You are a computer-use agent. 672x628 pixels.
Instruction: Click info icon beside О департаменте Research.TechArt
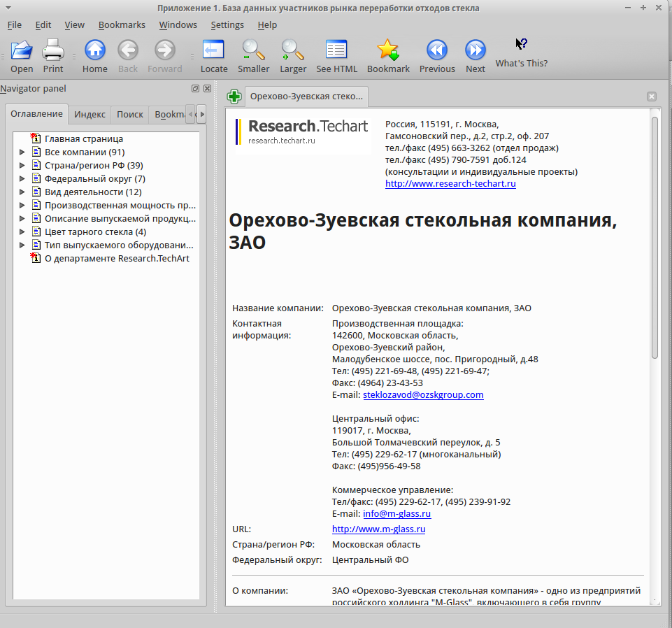(36, 258)
